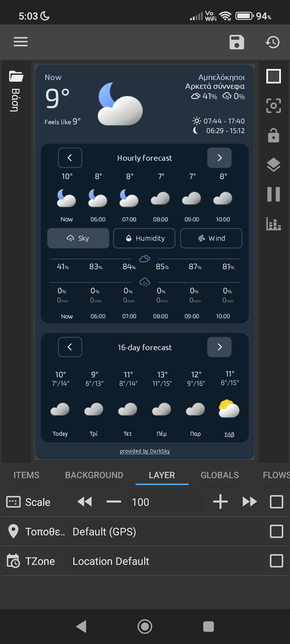Viewport: 290px width, 644px height.
Task: Go back in 16-day forecast chevron
Action: tap(70, 347)
